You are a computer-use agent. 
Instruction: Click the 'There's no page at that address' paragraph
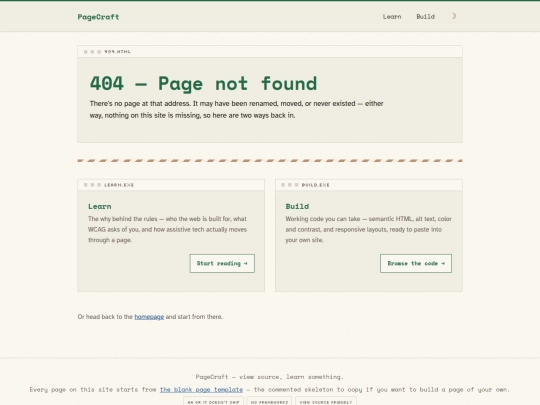click(x=237, y=109)
